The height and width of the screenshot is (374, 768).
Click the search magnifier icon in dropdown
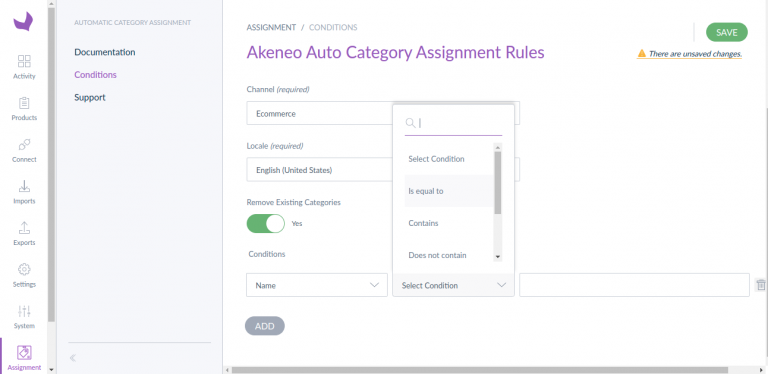point(410,122)
